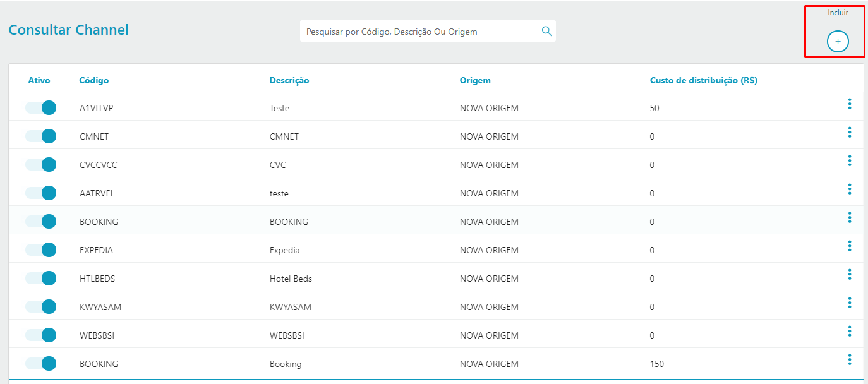The width and height of the screenshot is (868, 384).
Task: Toggle the Ativo switch for HTLBEDS
Action: click(x=41, y=279)
